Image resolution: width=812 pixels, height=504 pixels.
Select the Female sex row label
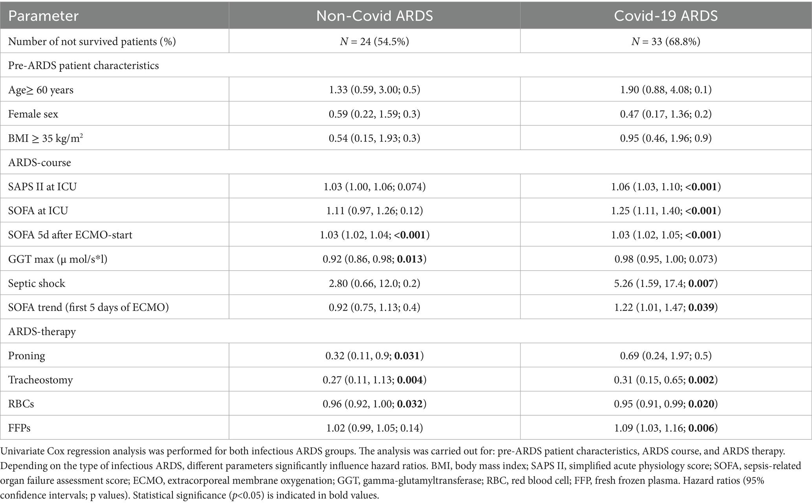(x=33, y=114)
